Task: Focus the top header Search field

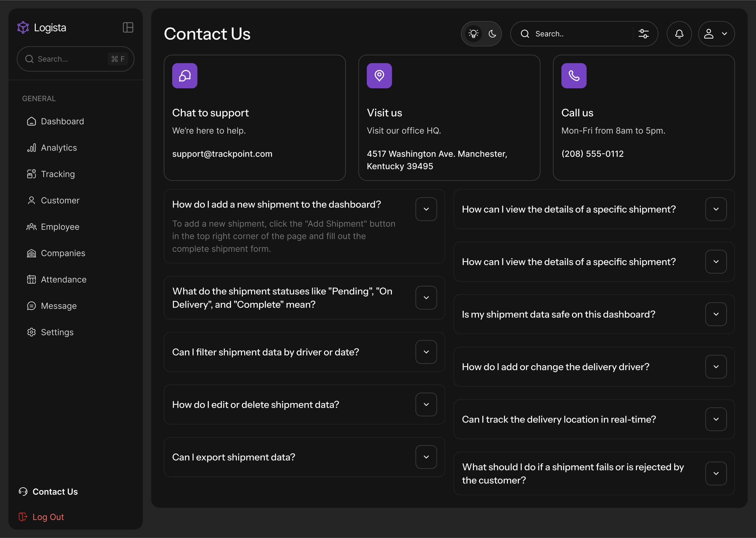Action: point(584,34)
